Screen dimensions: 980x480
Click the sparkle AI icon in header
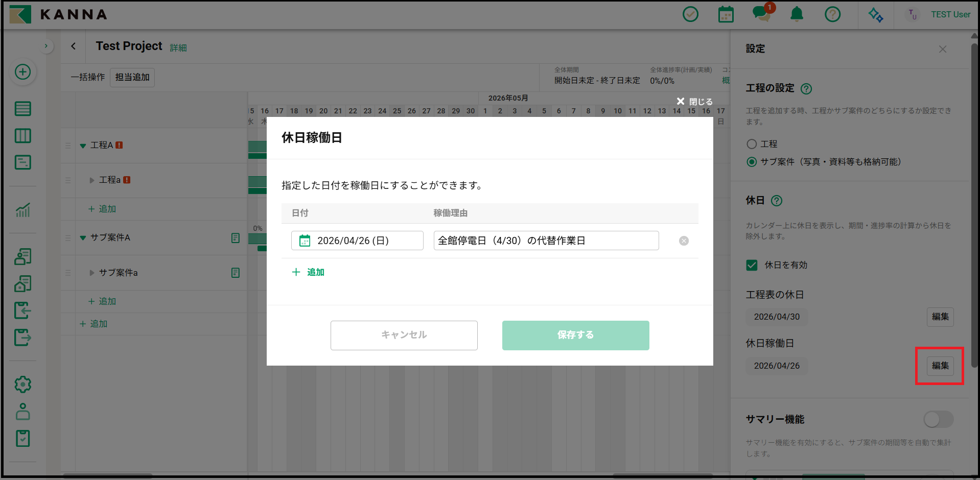[876, 15]
